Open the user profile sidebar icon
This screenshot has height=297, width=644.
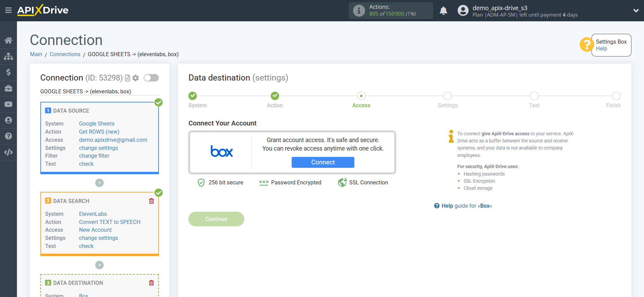(x=8, y=120)
